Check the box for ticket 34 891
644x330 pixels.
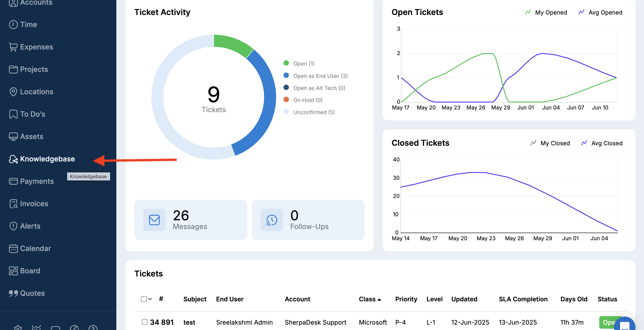145,322
